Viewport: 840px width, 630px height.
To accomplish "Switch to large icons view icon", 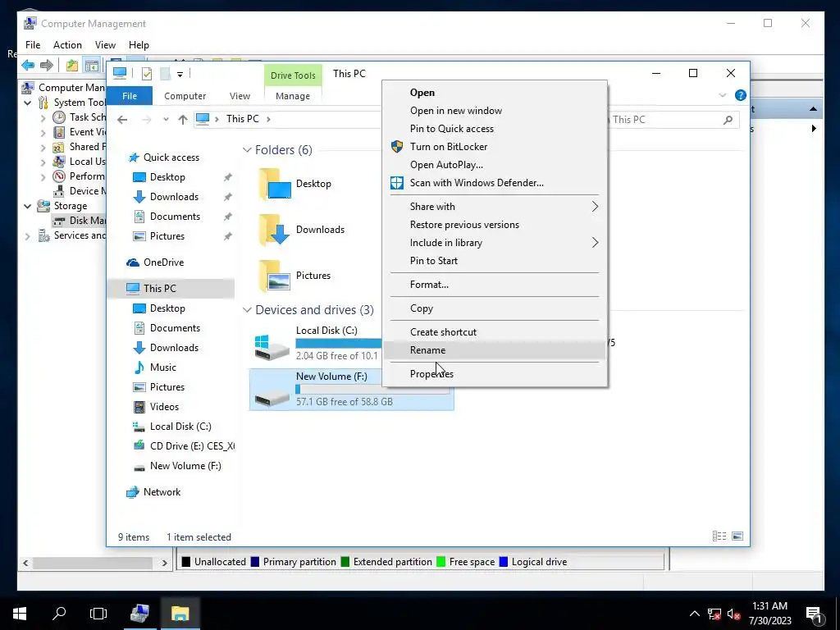I will pyautogui.click(x=737, y=536).
